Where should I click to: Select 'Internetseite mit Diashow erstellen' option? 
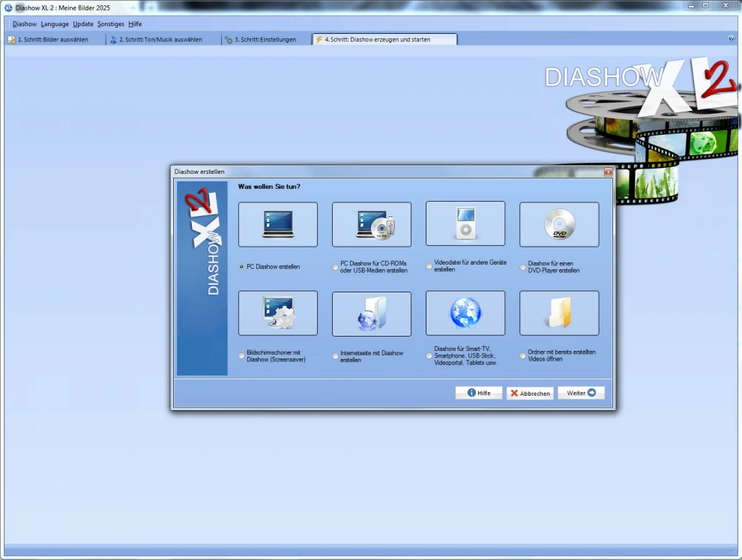tap(335, 356)
